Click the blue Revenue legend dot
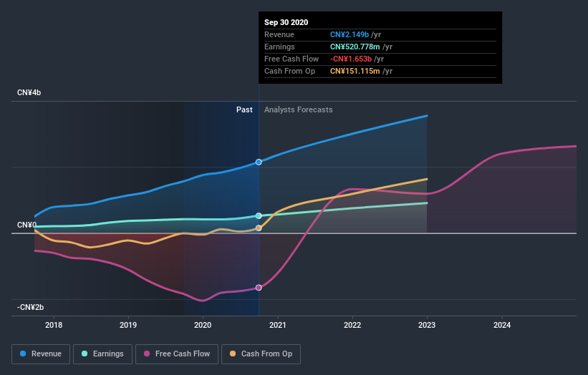The image size is (588, 375). click(23, 354)
